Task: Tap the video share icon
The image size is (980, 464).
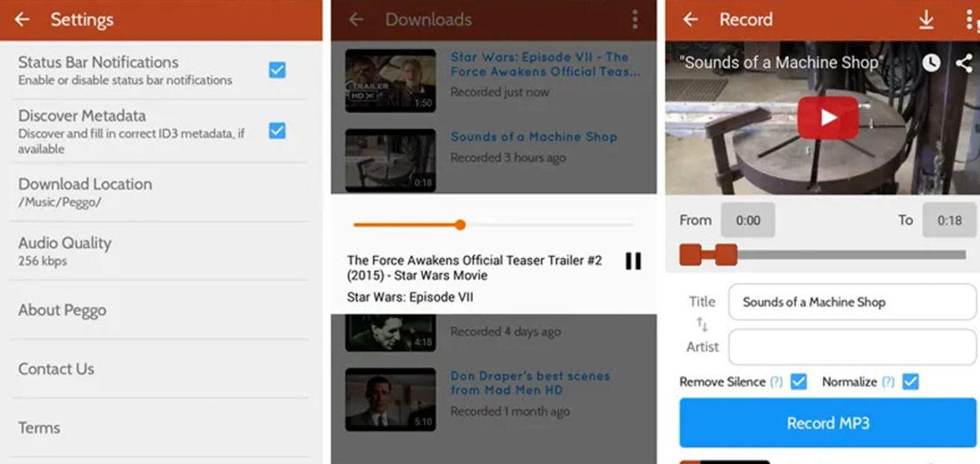Action: point(964,62)
